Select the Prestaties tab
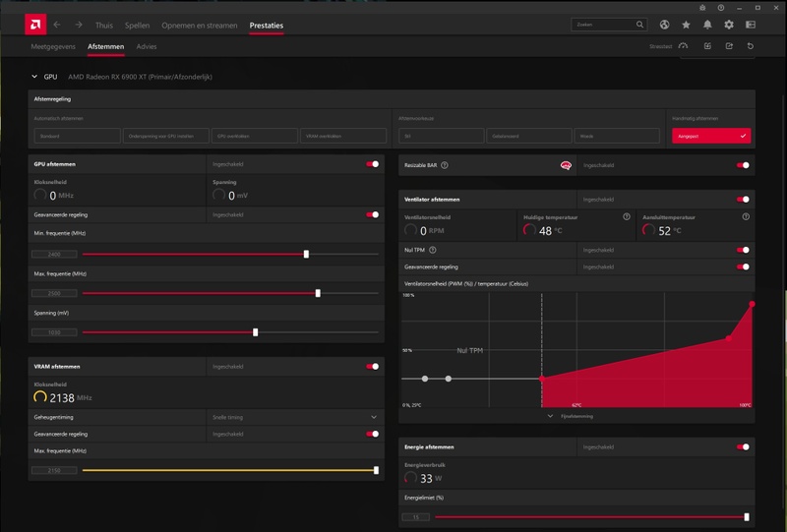Viewport: 787px width, 532px height. pos(266,26)
